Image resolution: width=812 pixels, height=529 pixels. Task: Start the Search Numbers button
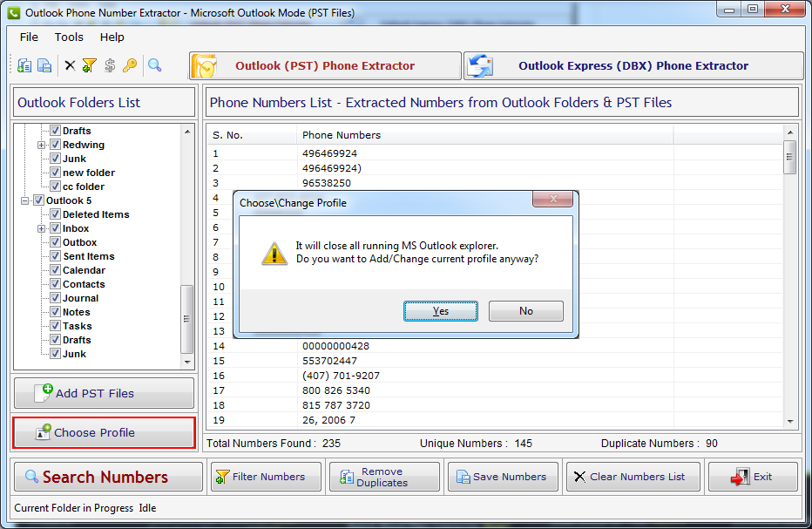108,477
